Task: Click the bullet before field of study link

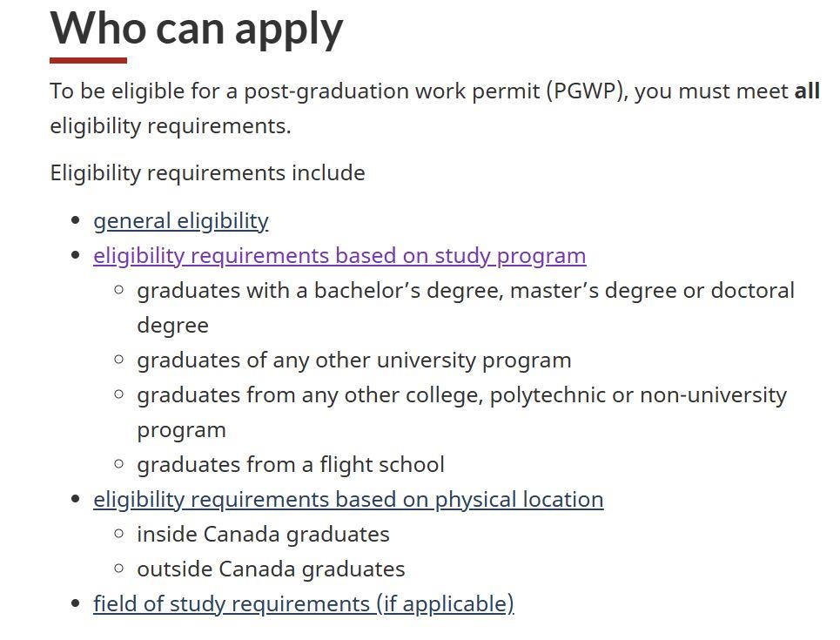Action: pyautogui.click(x=77, y=604)
